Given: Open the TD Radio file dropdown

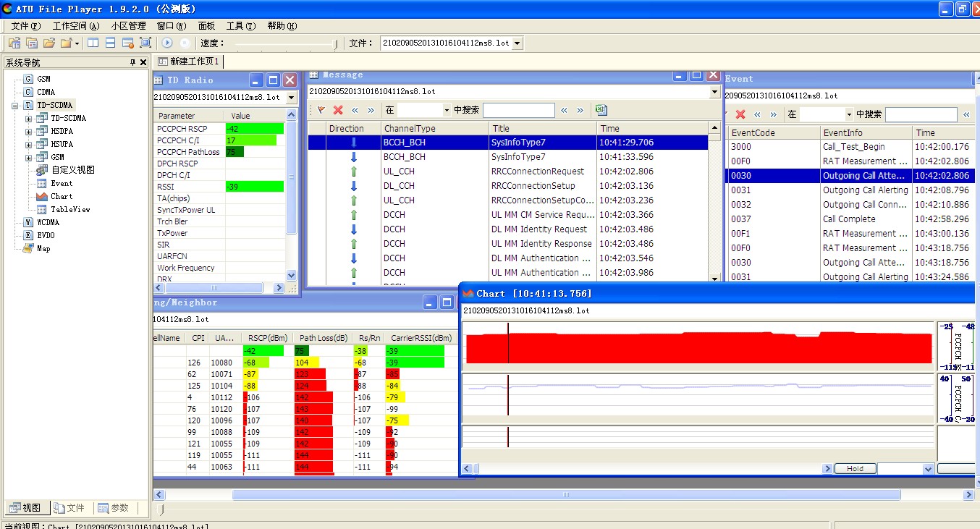Looking at the screenshot, I should pos(291,97).
